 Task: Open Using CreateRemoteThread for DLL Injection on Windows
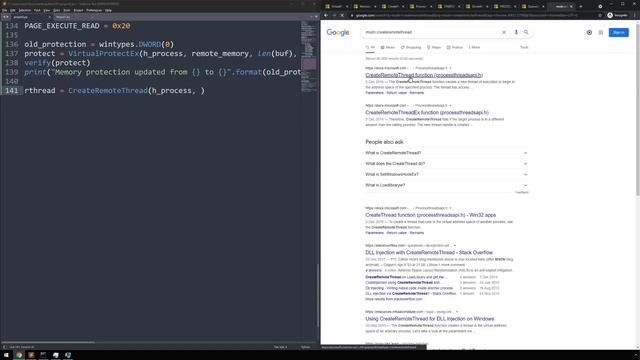[429, 319]
